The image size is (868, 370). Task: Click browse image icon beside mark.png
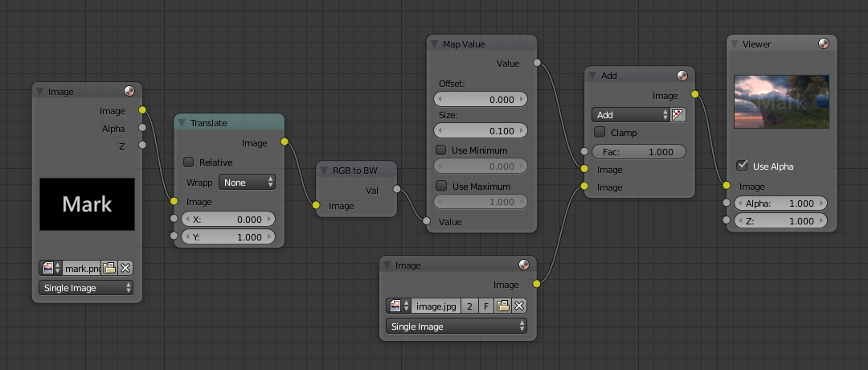click(51, 268)
